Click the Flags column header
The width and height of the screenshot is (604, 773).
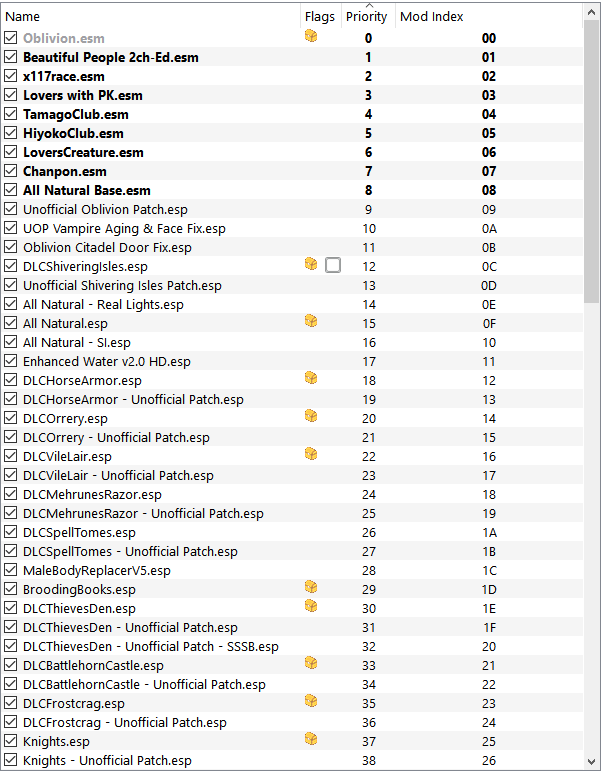click(320, 17)
